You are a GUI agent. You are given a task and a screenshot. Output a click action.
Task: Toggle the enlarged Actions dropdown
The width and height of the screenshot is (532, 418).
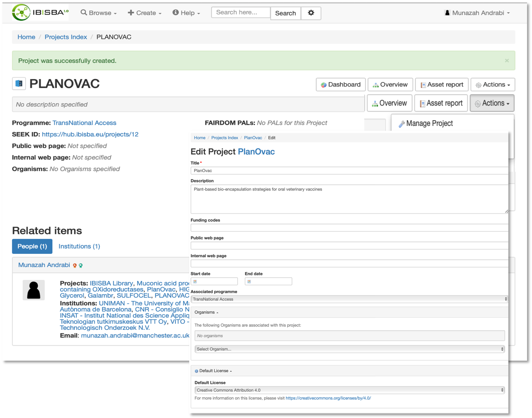(x=492, y=103)
